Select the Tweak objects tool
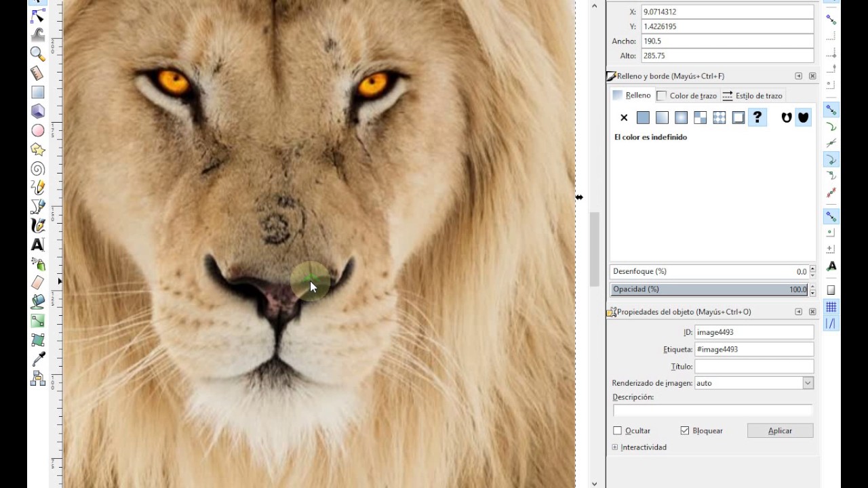Image resolution: width=868 pixels, height=488 pixels. pos(38,34)
